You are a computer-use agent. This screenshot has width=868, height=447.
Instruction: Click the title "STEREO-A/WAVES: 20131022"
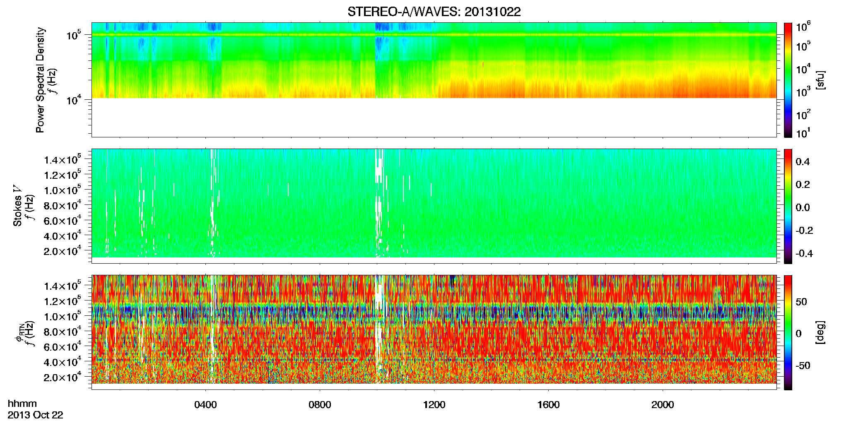(434, 12)
